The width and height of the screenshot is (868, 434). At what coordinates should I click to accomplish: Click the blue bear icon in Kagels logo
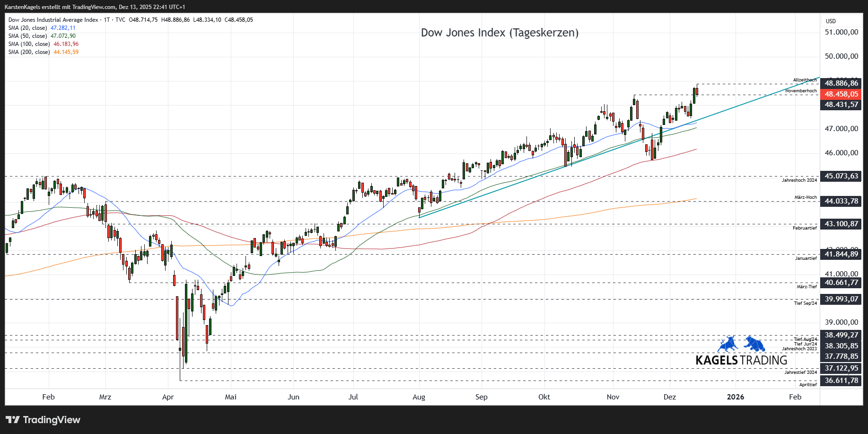754,344
